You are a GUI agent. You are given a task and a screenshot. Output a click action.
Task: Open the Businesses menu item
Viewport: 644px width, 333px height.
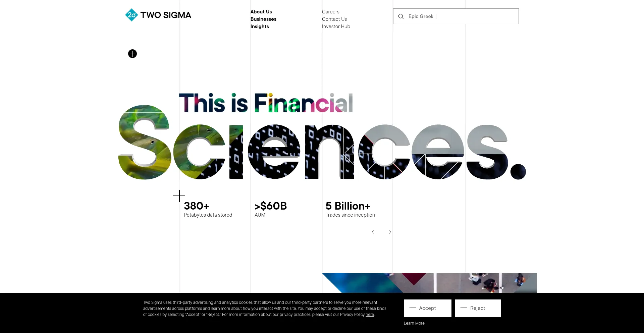click(263, 19)
